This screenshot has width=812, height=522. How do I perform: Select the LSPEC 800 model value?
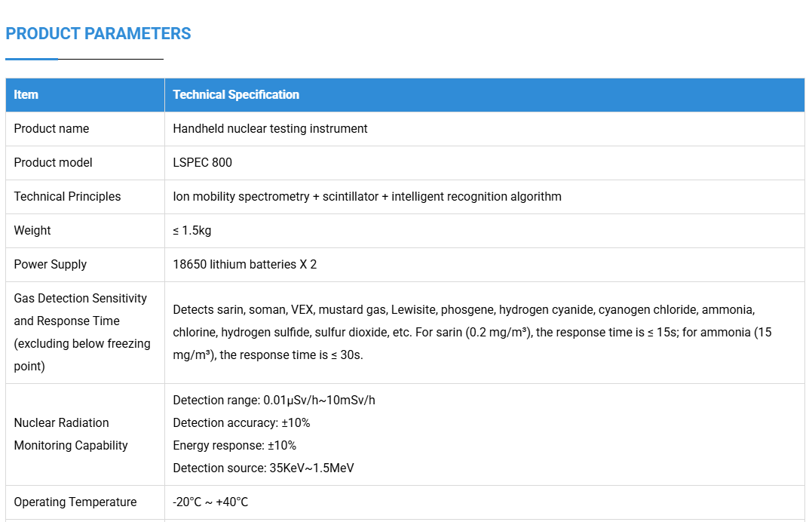[x=203, y=163]
